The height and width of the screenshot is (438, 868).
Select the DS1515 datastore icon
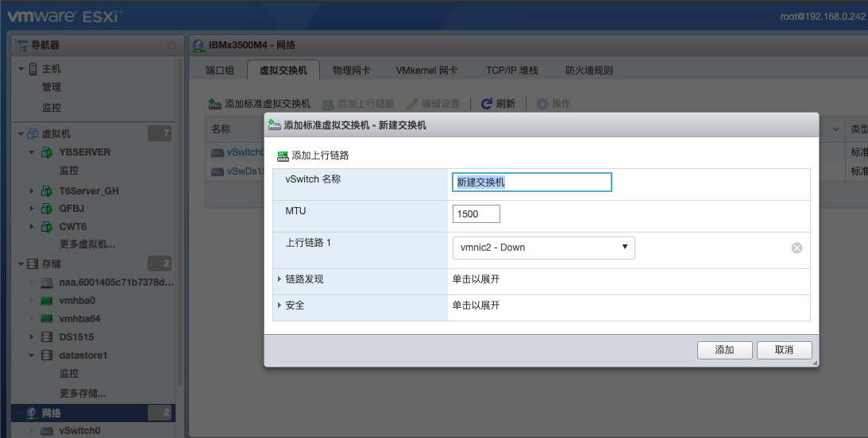click(x=47, y=337)
